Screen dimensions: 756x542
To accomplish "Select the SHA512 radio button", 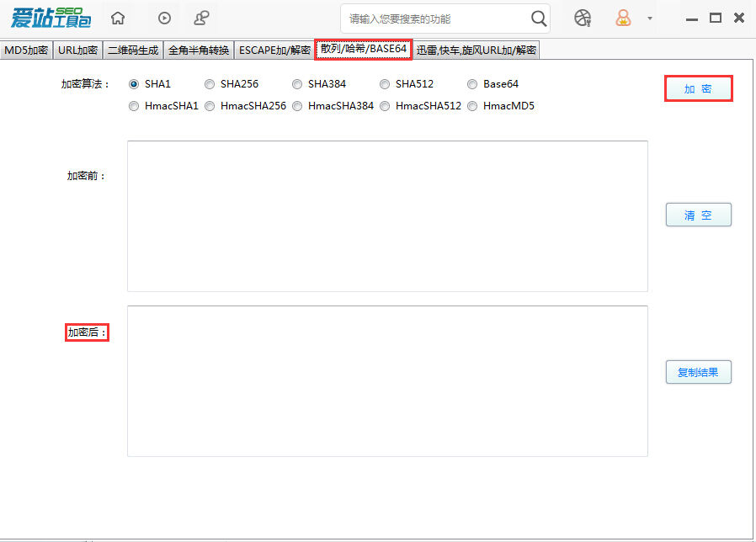I will coord(385,84).
